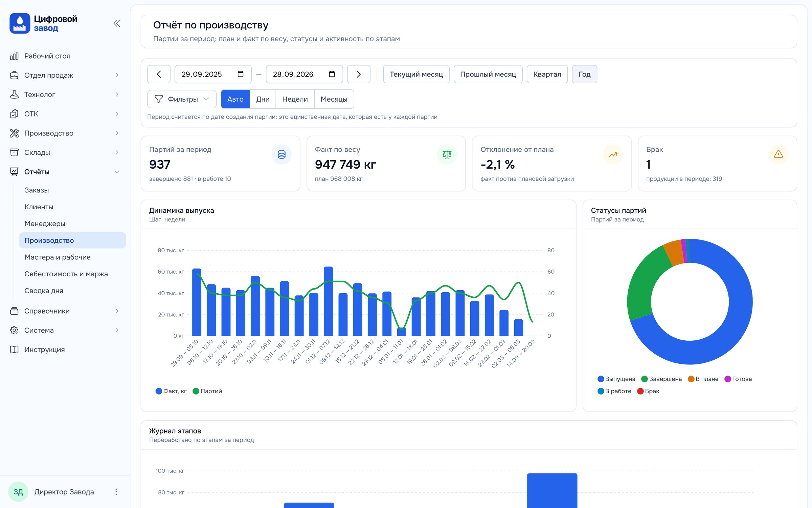
Task: Collapse the Отчёты section chevron
Action: click(x=117, y=172)
